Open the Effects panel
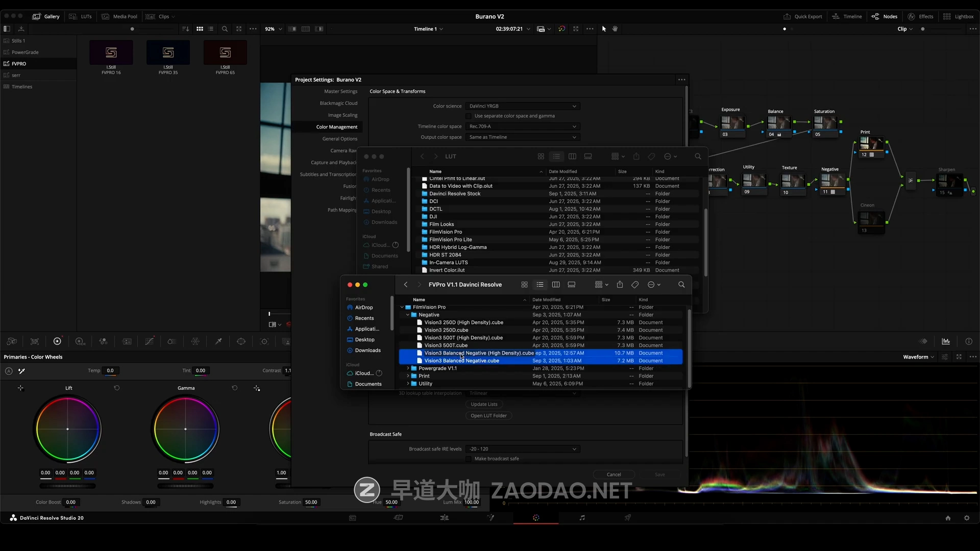Viewport: 980px width, 551px height. [x=921, y=16]
